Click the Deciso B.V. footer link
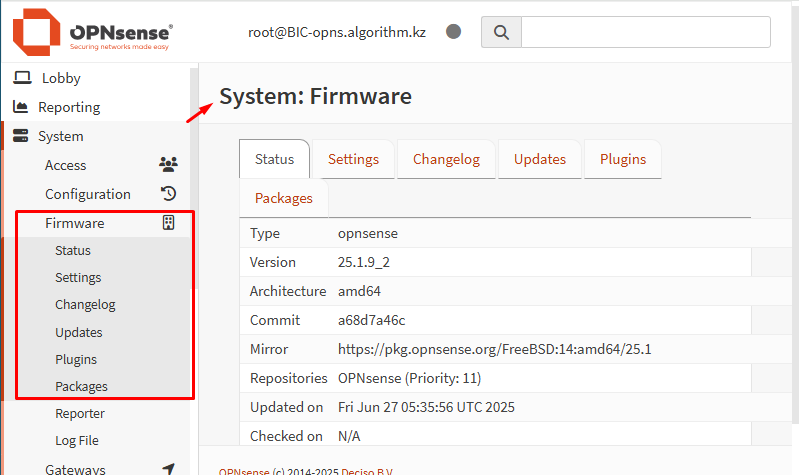 [367, 471]
